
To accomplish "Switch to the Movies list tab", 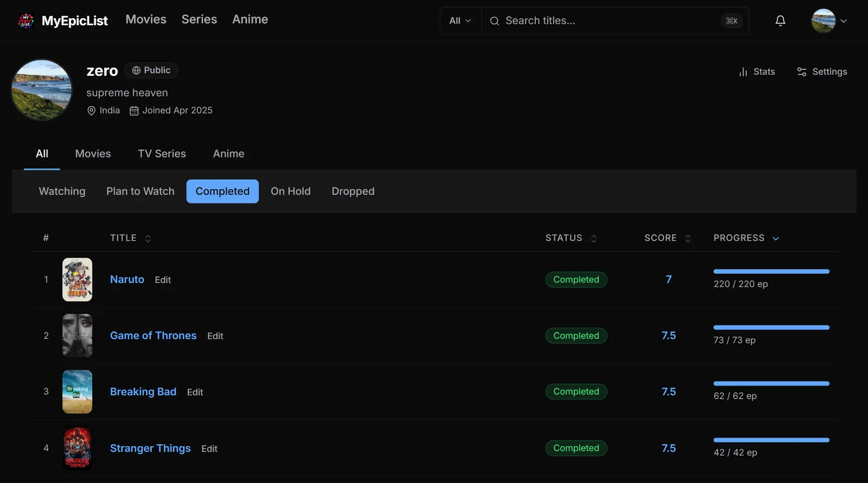I will click(93, 154).
